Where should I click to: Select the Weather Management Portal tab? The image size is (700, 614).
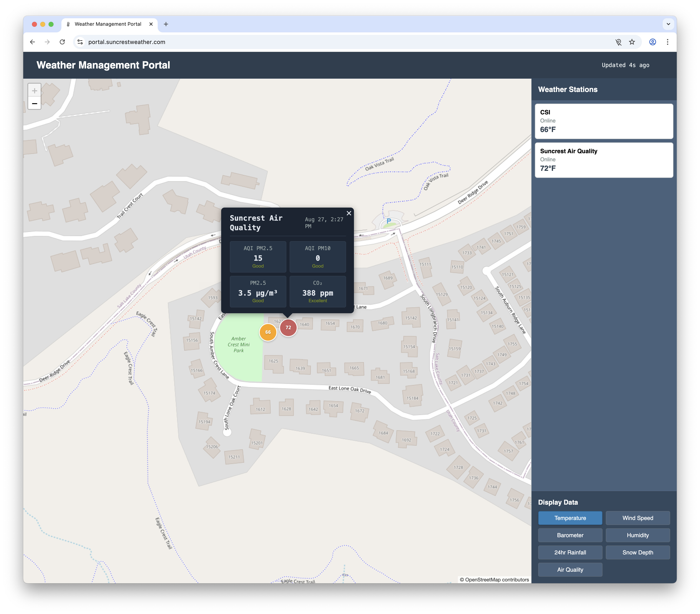tap(108, 24)
